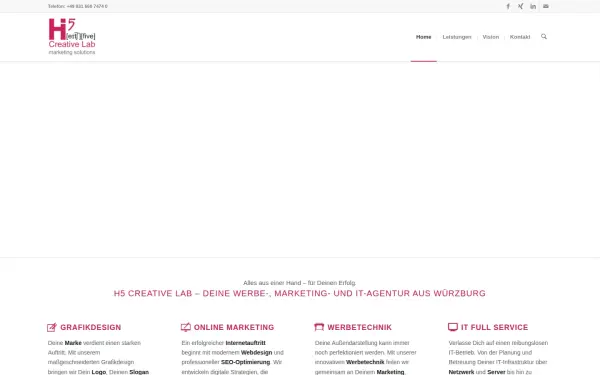This screenshot has width=600, height=375.
Task: Click the bold word Netzwerk
Action: 461,372
